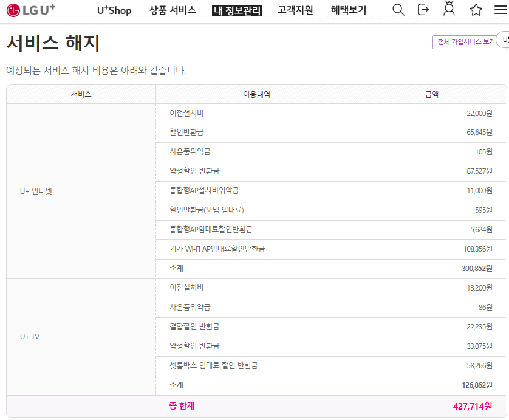Image resolution: width=509 pixels, height=420 pixels.
Task: Select the 혜택보기 menu item
Action: [x=348, y=10]
